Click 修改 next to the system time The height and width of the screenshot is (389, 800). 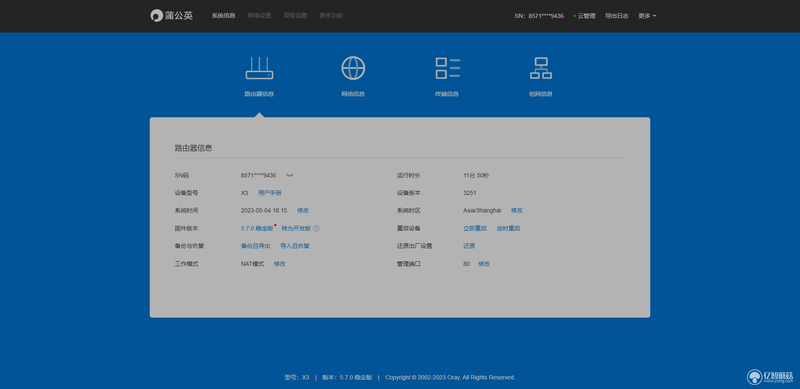(303, 210)
